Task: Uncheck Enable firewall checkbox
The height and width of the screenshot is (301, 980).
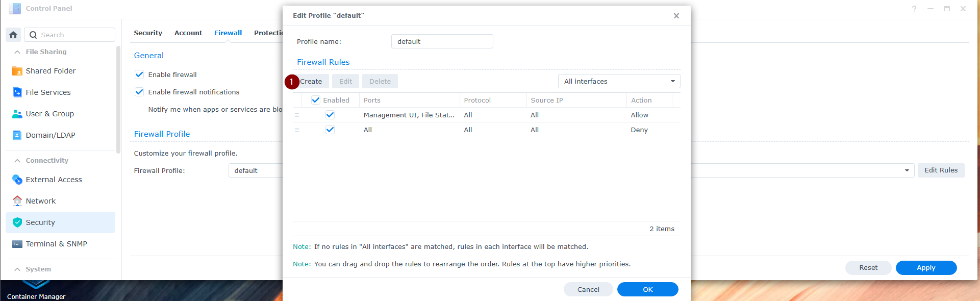Action: tap(139, 74)
